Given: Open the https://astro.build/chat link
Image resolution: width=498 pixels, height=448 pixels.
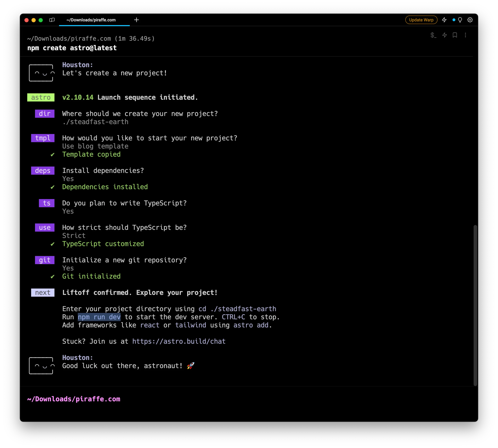Looking at the screenshot, I should (x=179, y=341).
